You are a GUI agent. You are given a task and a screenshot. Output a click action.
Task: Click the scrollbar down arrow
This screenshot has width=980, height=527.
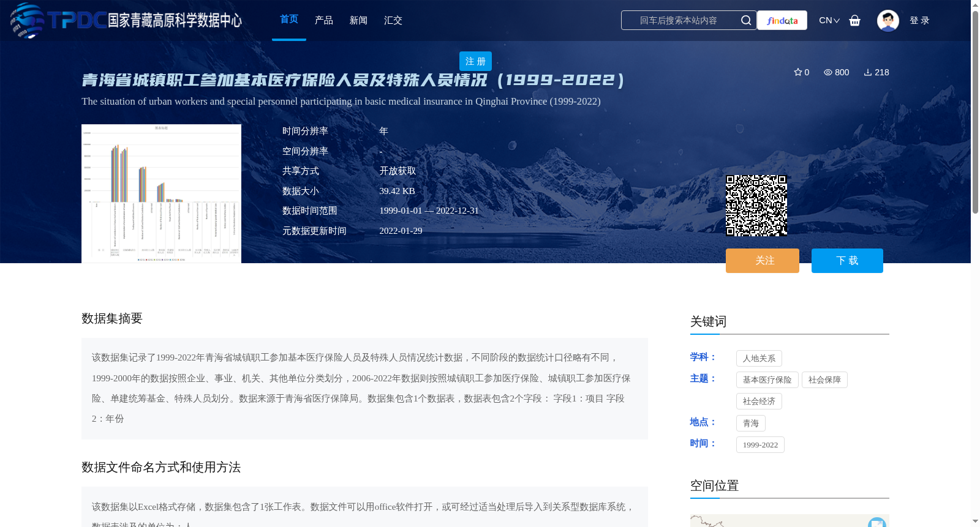[975, 522]
